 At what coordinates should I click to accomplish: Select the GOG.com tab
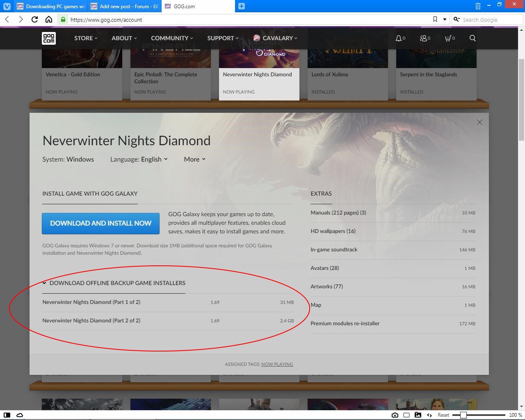coord(199,6)
